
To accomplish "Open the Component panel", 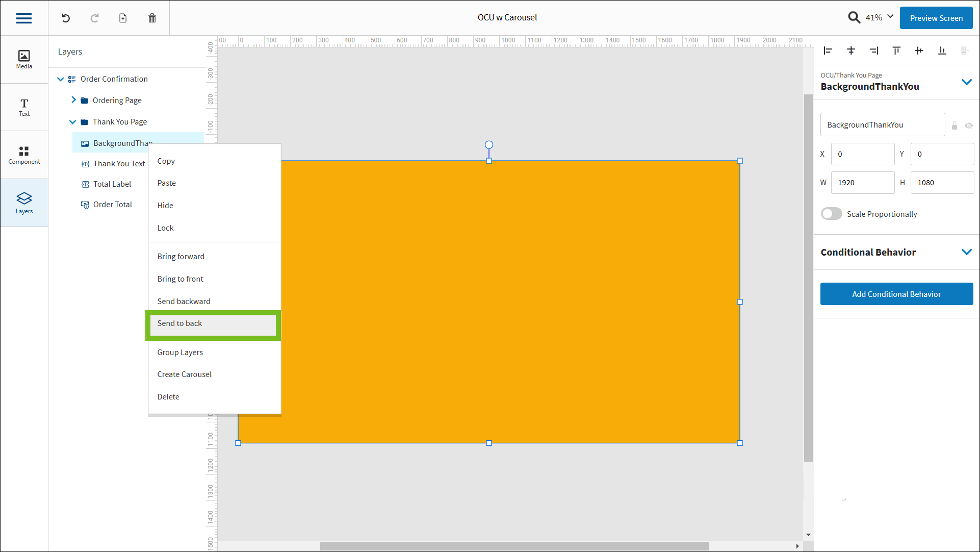I will tap(24, 155).
